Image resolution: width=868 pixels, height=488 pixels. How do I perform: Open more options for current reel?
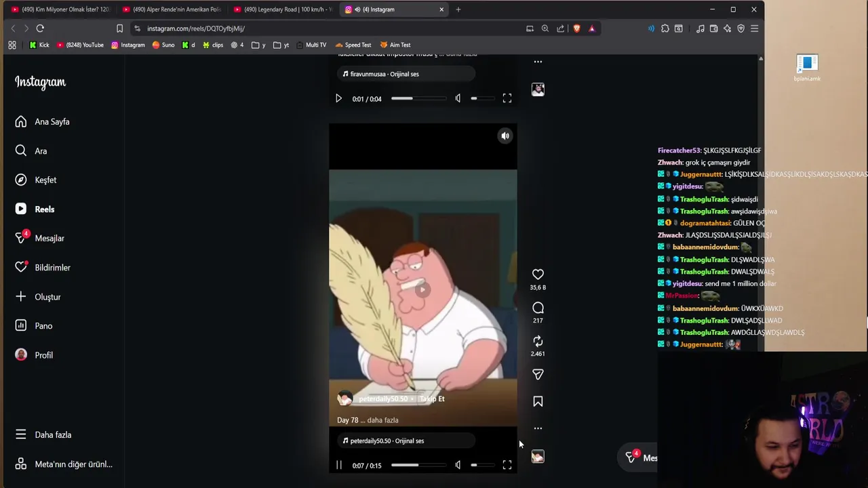click(538, 428)
